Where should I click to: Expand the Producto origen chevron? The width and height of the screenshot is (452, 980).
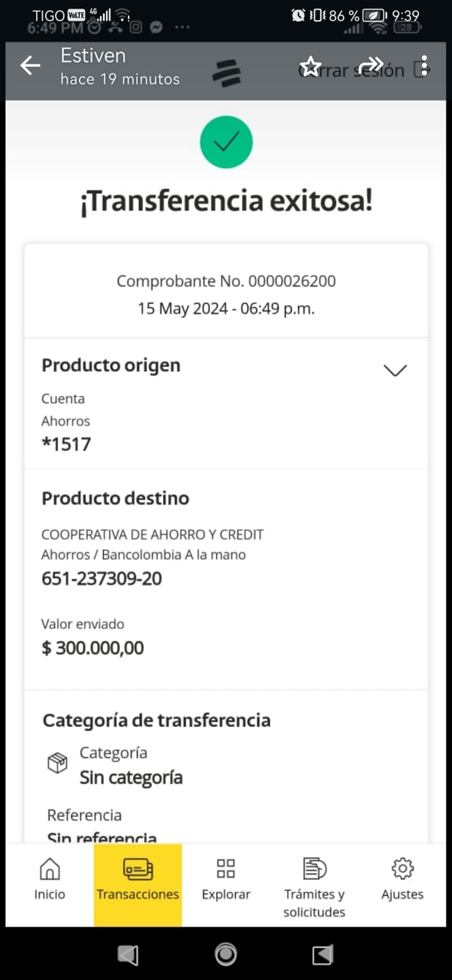pyautogui.click(x=395, y=370)
